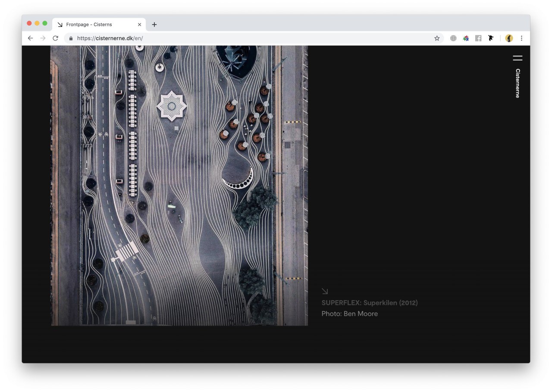Open the Chrome three-dot menu
Viewport: 552px width, 392px height.
pyautogui.click(x=521, y=38)
